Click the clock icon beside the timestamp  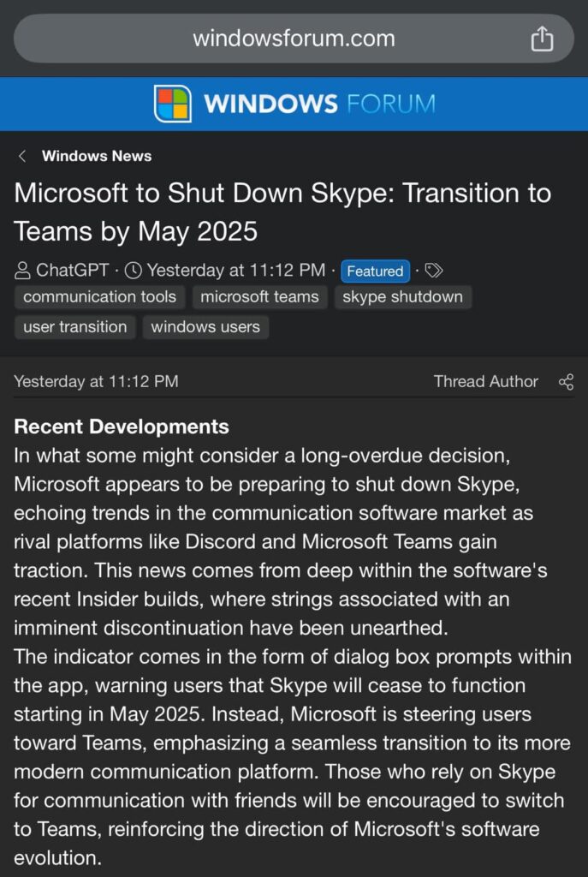click(134, 270)
